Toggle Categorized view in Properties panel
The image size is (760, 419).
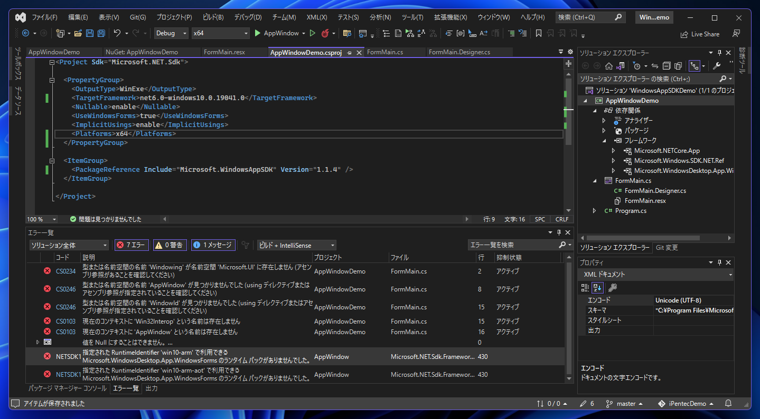coord(585,288)
